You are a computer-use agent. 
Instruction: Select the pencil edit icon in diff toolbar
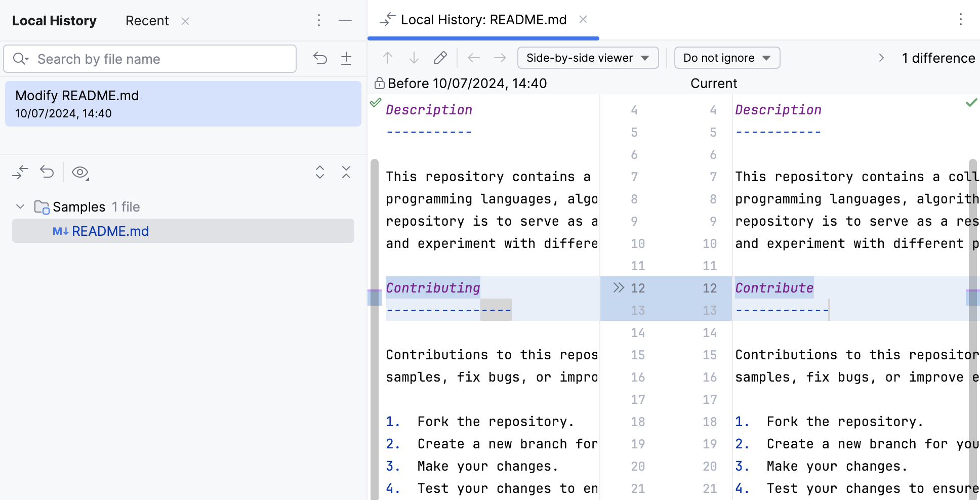point(440,58)
